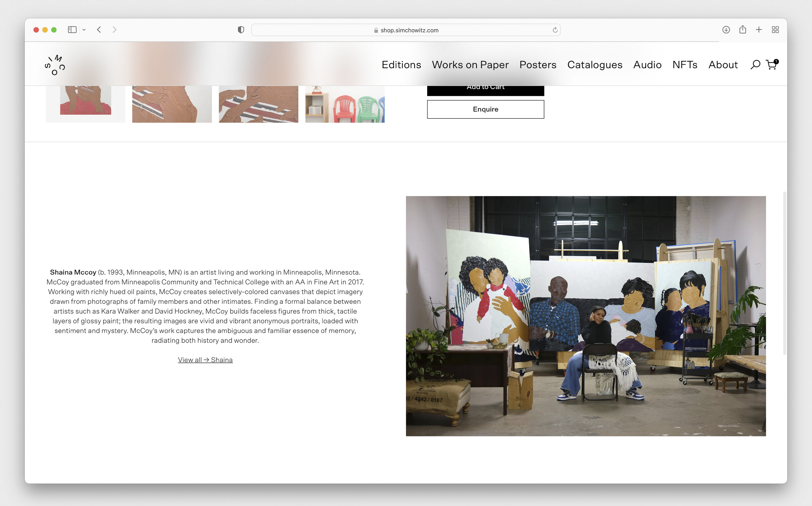The image size is (812, 506).
Task: Click the Share icon in toolbar
Action: (742, 30)
